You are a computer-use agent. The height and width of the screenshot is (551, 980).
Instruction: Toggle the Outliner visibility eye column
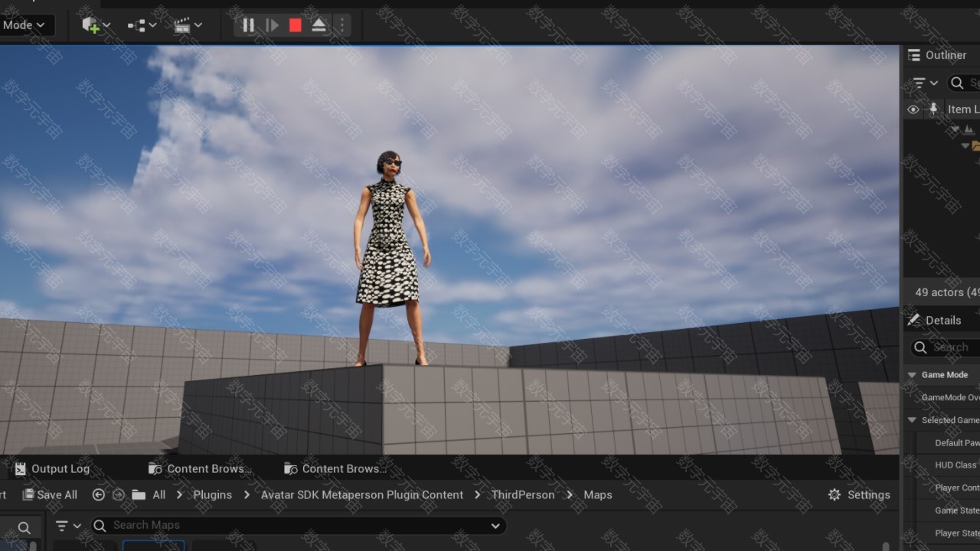913,109
